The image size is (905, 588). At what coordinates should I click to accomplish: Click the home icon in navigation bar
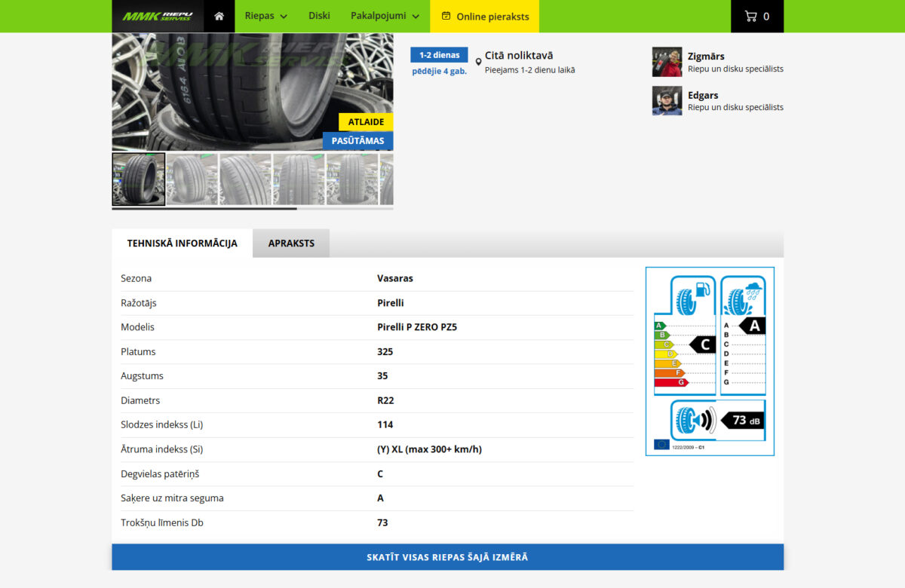click(x=219, y=16)
